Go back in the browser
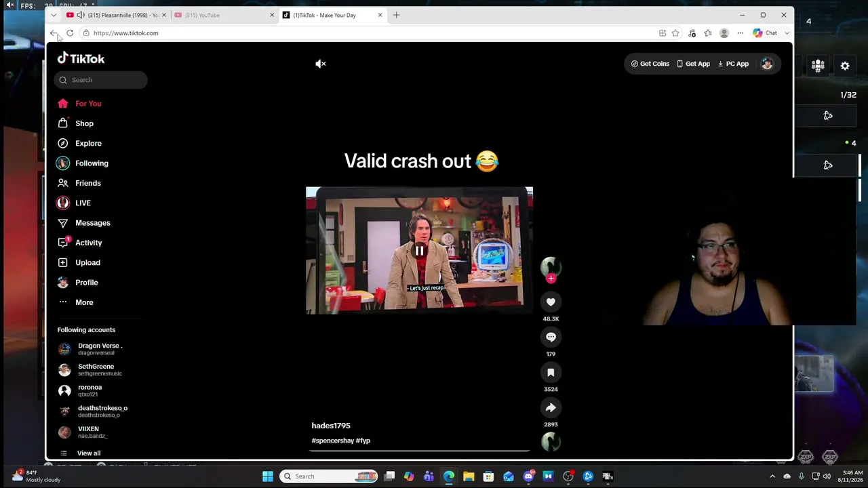This screenshot has height=488, width=868. pyautogui.click(x=54, y=33)
